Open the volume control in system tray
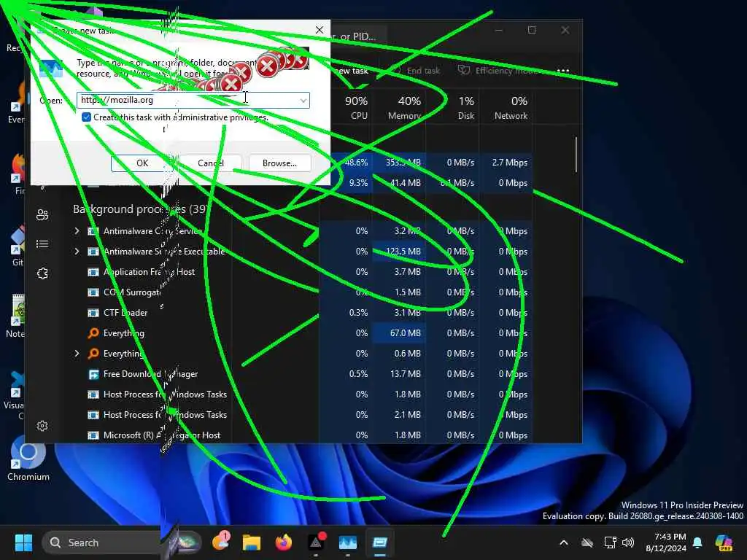 click(628, 542)
